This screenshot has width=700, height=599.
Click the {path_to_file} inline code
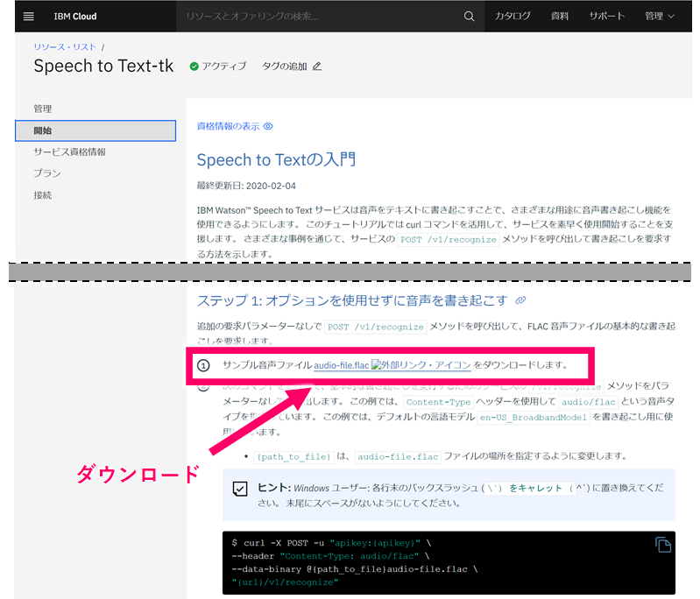tap(293, 457)
